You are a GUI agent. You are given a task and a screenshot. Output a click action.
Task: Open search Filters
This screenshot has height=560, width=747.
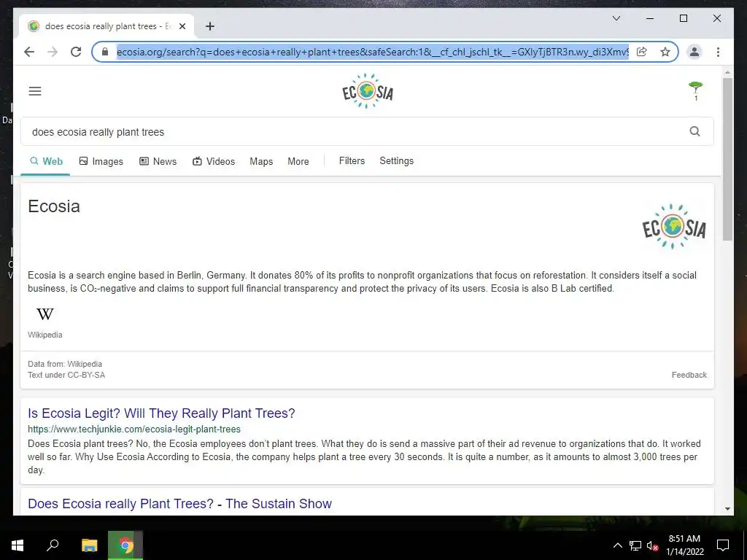click(352, 161)
